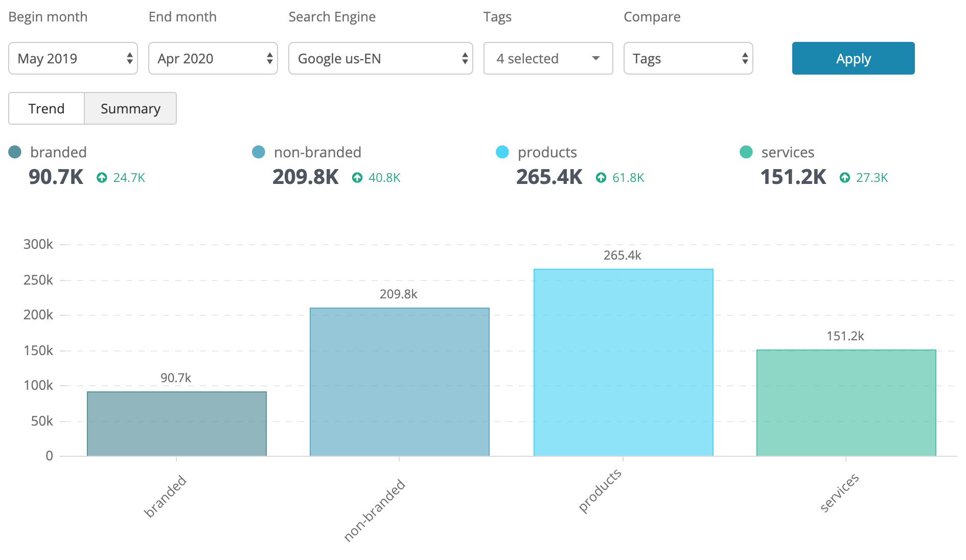Switch to the Trend tab
Viewport: 966px width, 560px height.
[46, 108]
